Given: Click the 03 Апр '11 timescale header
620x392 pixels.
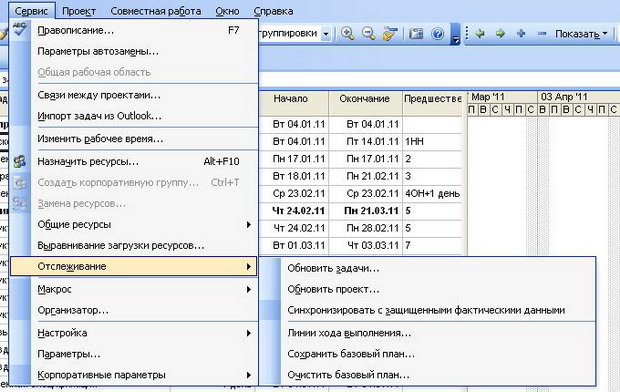Looking at the screenshot, I should coord(578,97).
